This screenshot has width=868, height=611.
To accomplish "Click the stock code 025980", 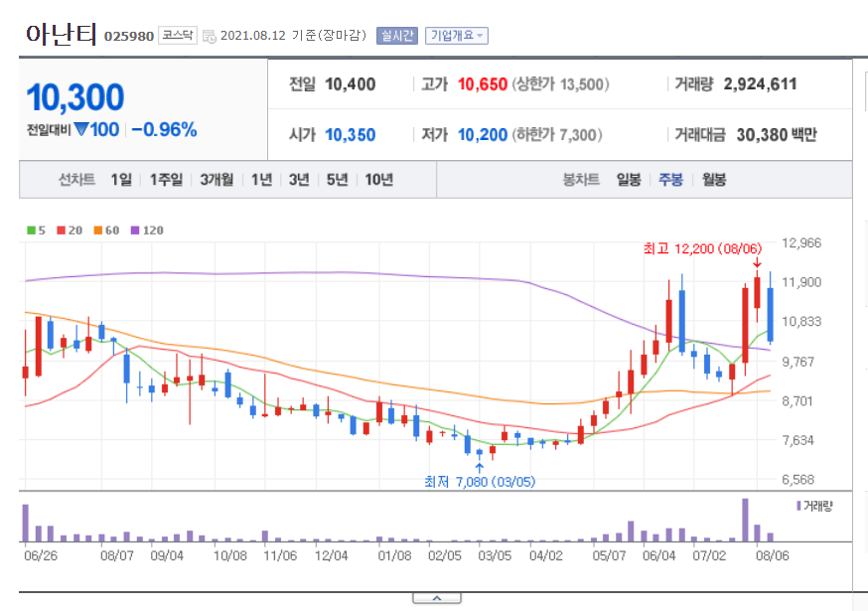I will tap(129, 36).
